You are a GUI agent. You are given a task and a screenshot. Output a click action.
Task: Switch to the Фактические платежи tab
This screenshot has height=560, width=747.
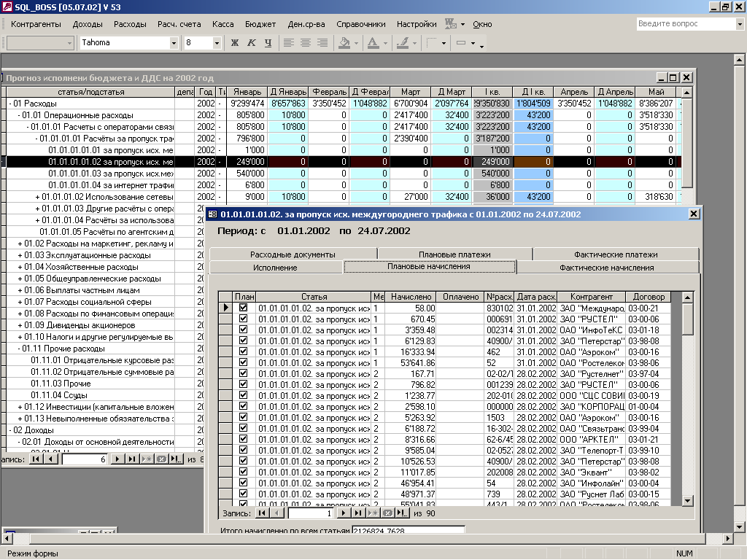click(616, 254)
